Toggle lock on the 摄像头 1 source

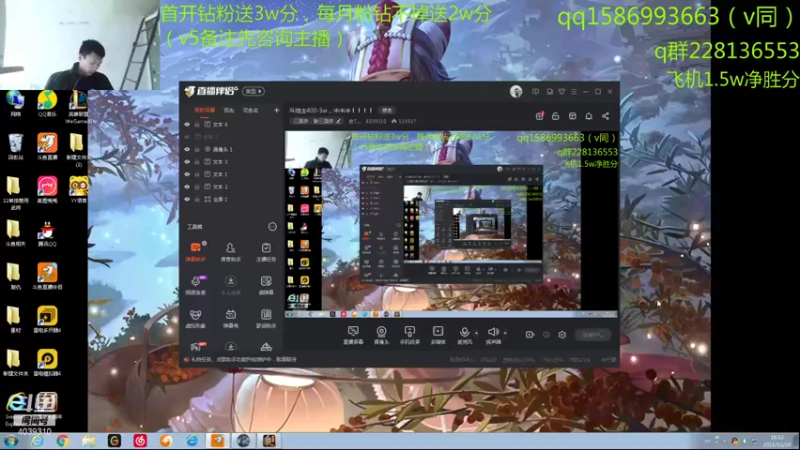[x=197, y=149]
